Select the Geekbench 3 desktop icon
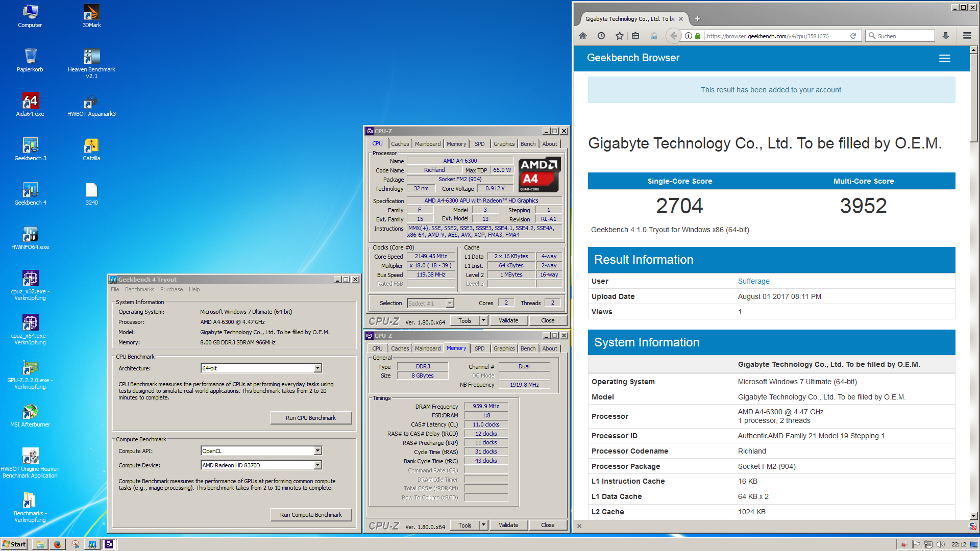The height and width of the screenshot is (551, 980). [30, 149]
